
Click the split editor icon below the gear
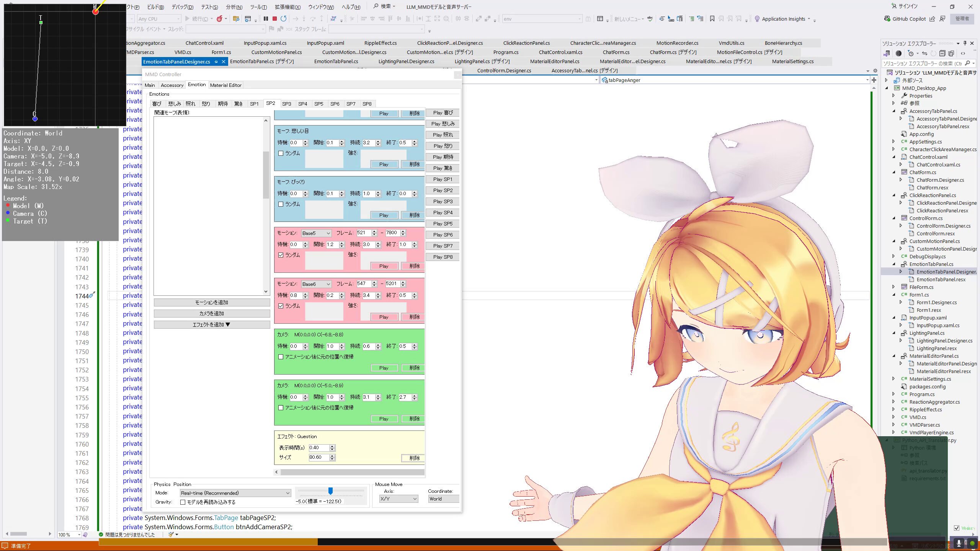874,80
